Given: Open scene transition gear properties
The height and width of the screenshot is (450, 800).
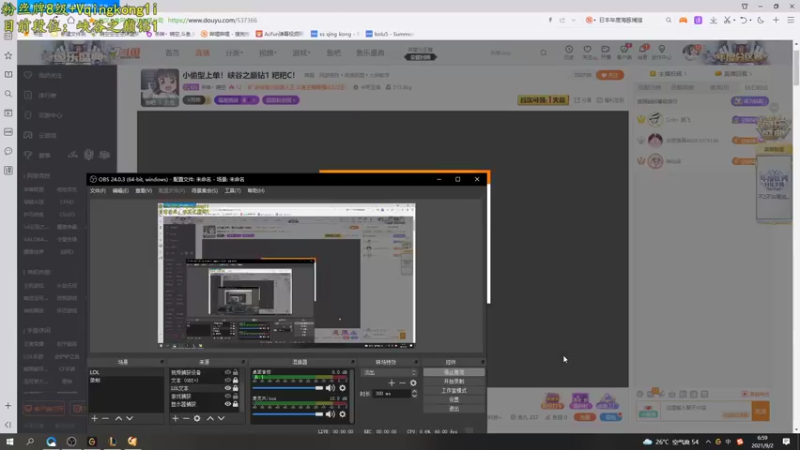Looking at the screenshot, I should coord(413,383).
